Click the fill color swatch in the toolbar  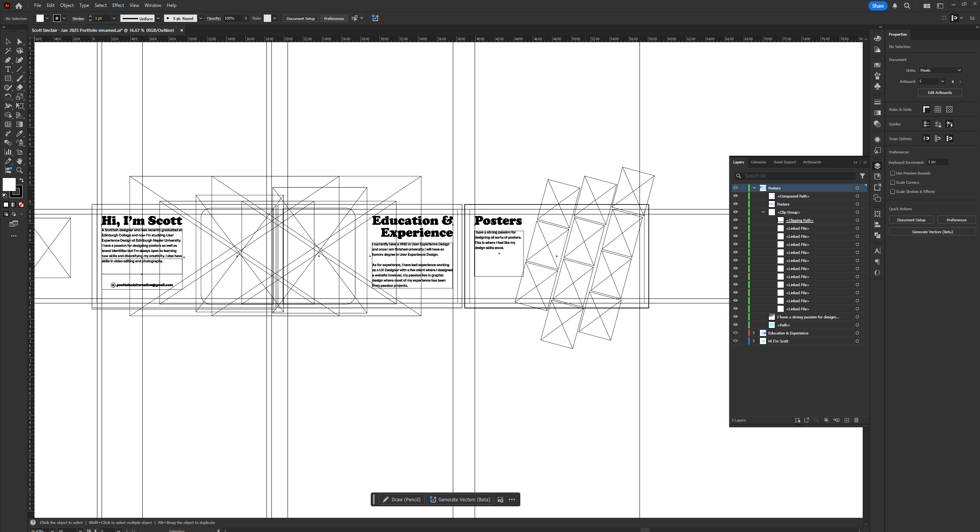point(39,18)
